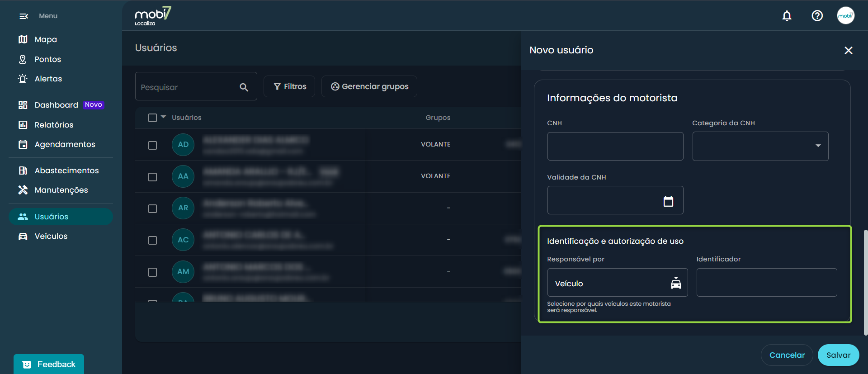
Task: Click the Cancelar button
Action: pyautogui.click(x=787, y=355)
